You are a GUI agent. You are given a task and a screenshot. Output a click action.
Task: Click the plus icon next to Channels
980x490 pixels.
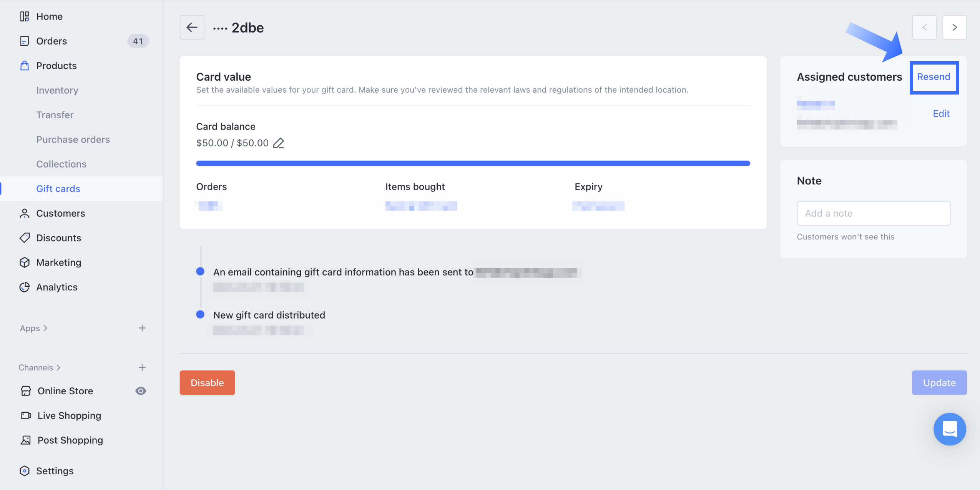[x=142, y=368]
